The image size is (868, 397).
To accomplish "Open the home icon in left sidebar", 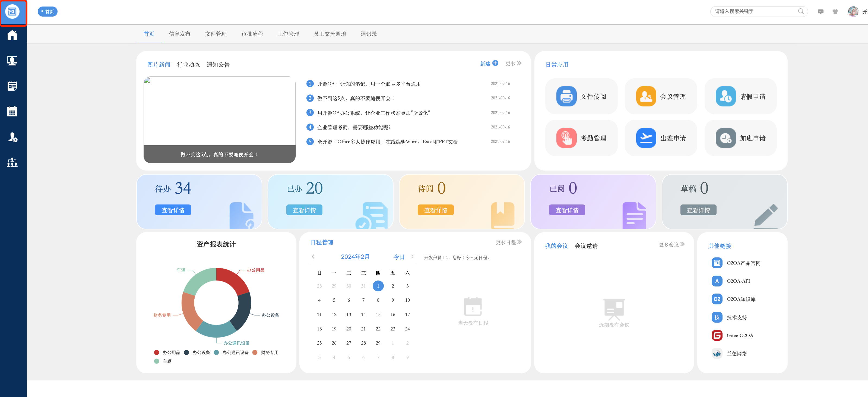I will click(12, 35).
